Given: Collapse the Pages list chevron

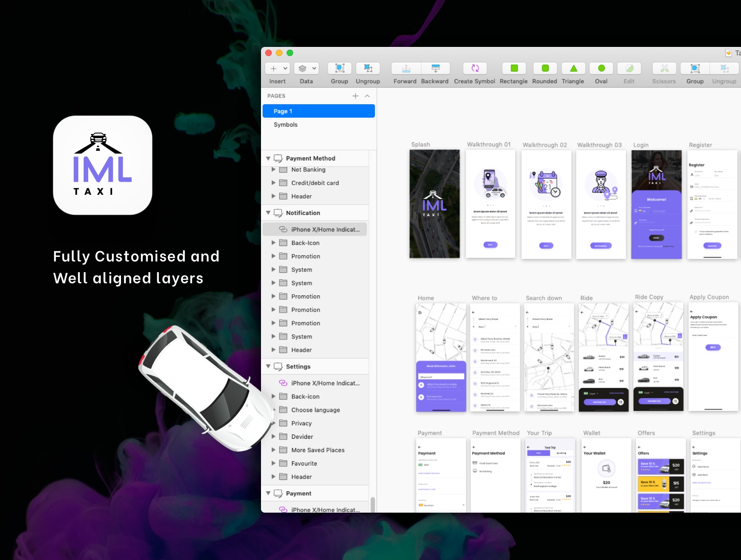Looking at the screenshot, I should [367, 96].
